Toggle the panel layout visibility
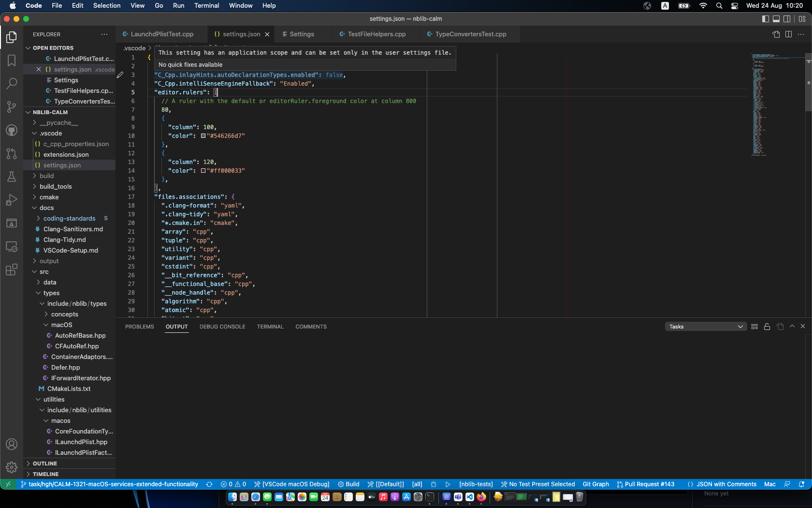The image size is (812, 508). (x=776, y=18)
